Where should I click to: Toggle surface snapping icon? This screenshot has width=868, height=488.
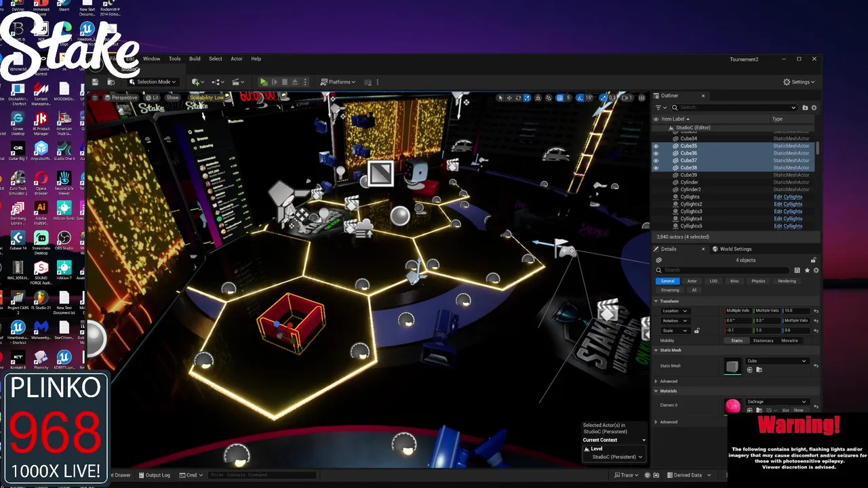coord(549,98)
